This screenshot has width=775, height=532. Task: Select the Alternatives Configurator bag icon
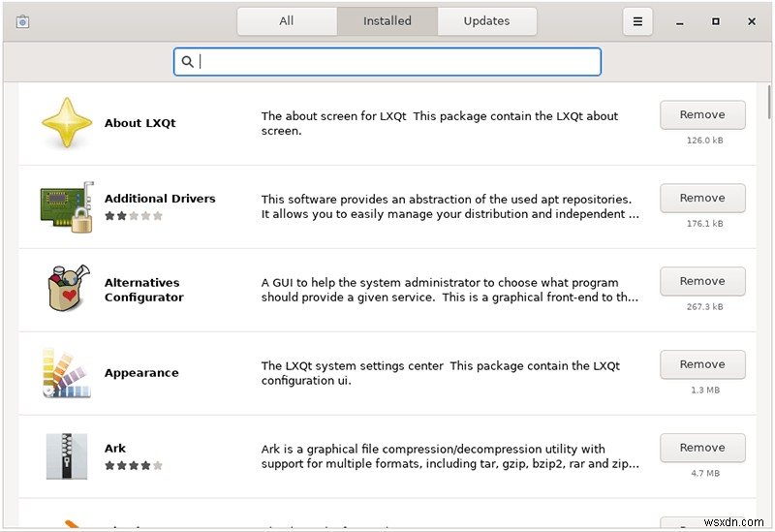click(x=68, y=289)
